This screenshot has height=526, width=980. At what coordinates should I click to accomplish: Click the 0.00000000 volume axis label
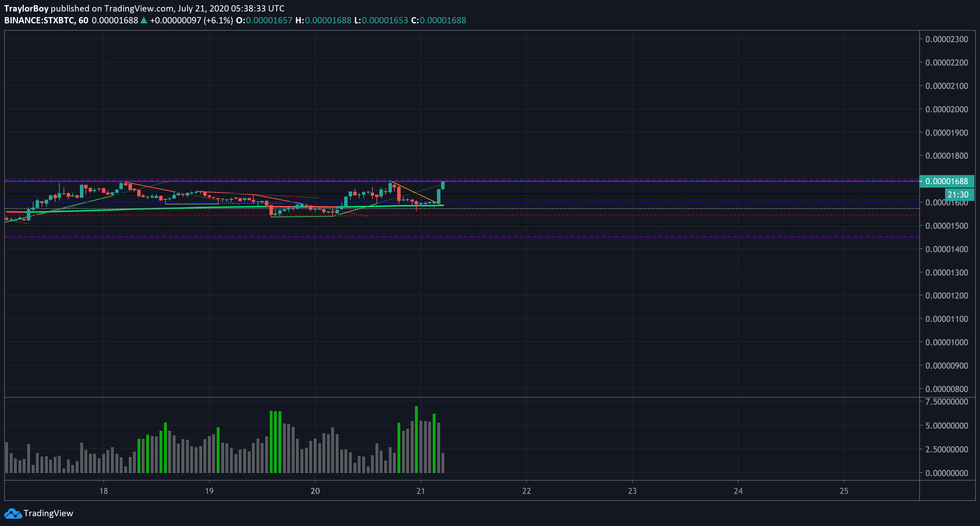coord(947,473)
